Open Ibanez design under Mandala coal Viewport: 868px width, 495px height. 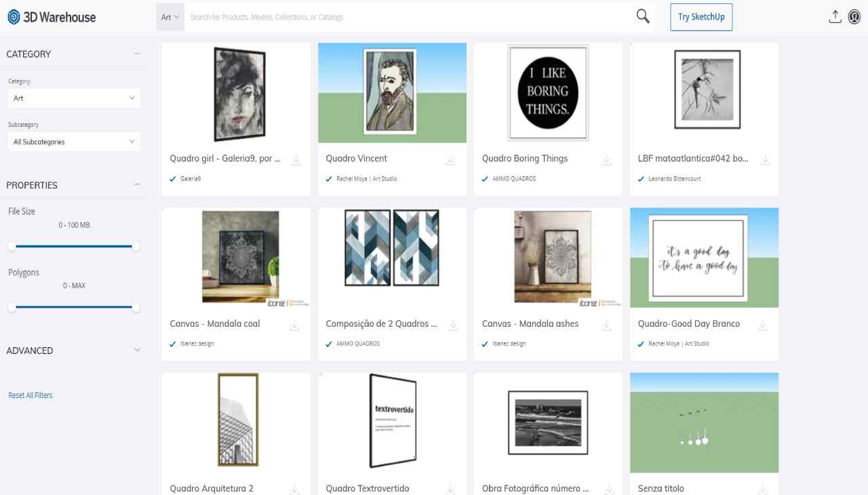(197, 344)
